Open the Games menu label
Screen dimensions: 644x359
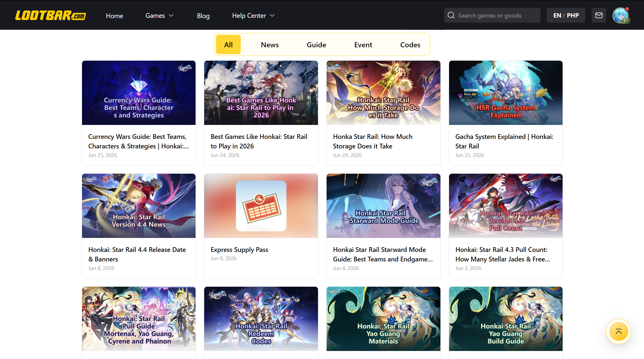155,15
